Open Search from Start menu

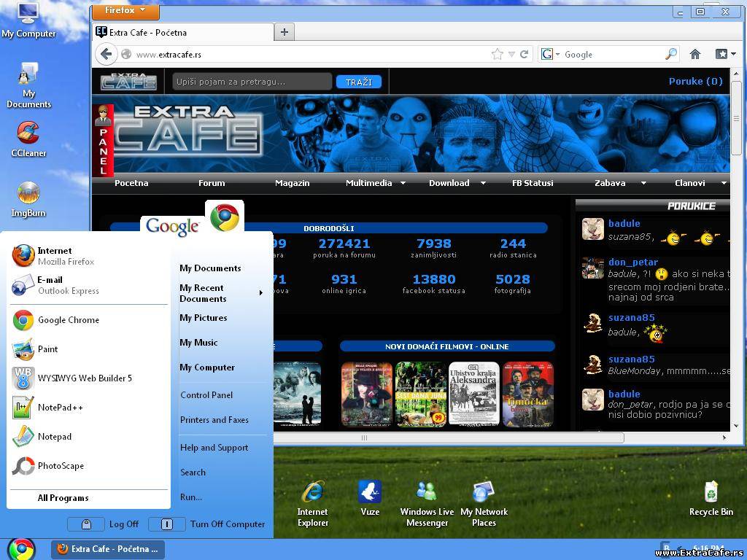click(x=193, y=472)
